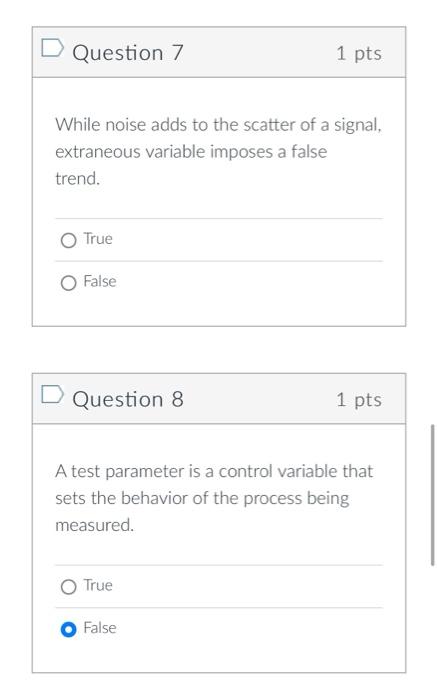Select the False radio button for Question 7
The height and width of the screenshot is (700, 438).
(x=68, y=283)
